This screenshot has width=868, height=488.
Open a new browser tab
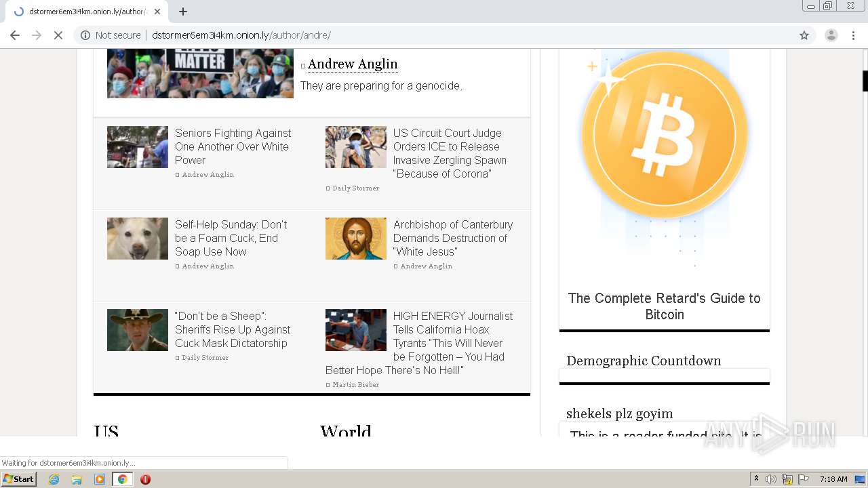(x=183, y=12)
